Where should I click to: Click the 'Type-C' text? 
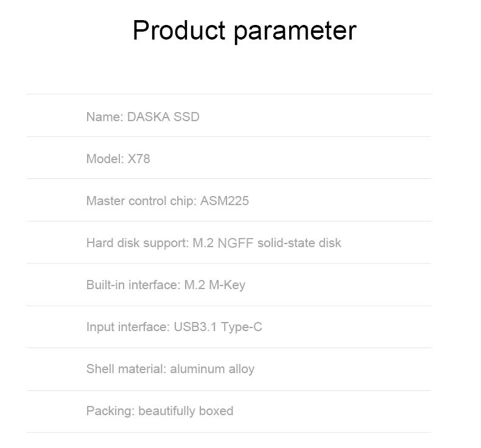(242, 327)
